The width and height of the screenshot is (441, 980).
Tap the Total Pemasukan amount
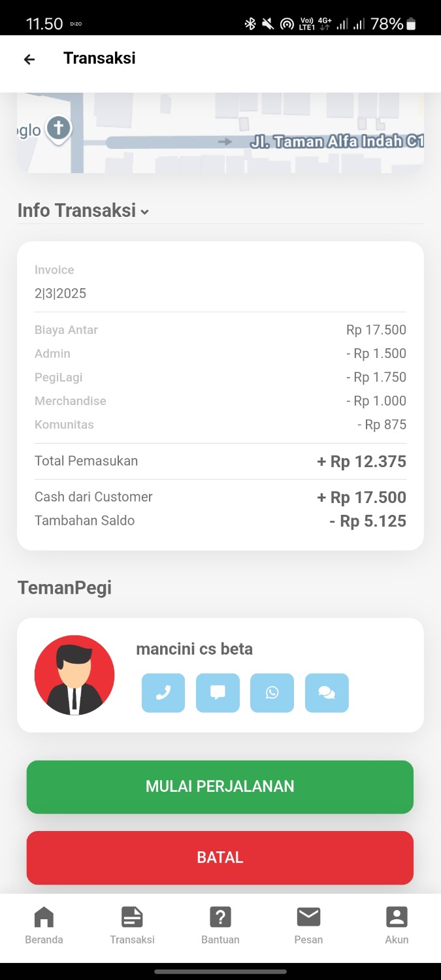[x=361, y=462]
